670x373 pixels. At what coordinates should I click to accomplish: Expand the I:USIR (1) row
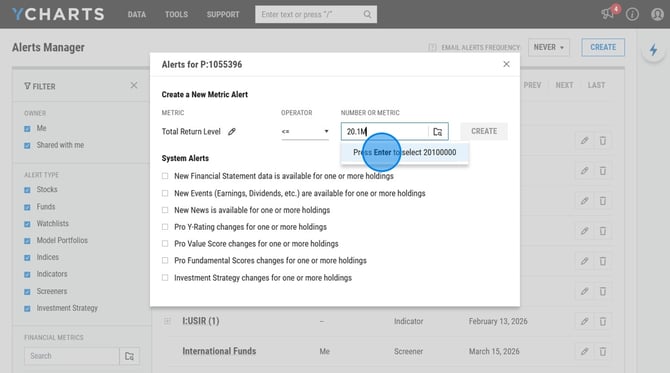[167, 321]
